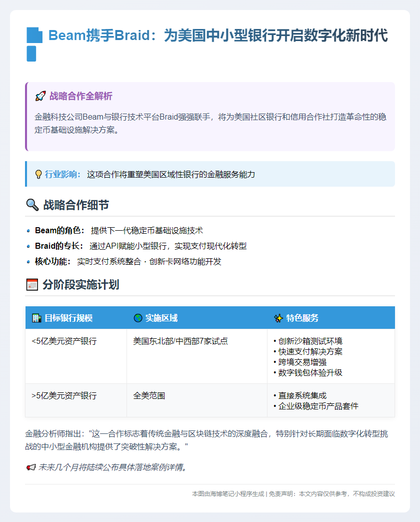420x522 pixels.
Task: Click the 跨境交易增强 list entry
Action: click(x=300, y=362)
